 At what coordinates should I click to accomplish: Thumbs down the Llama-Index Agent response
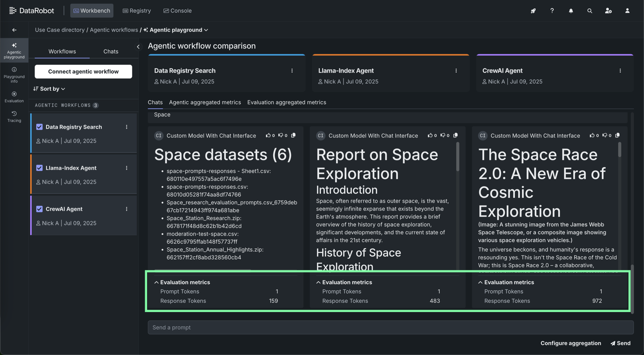tap(442, 135)
